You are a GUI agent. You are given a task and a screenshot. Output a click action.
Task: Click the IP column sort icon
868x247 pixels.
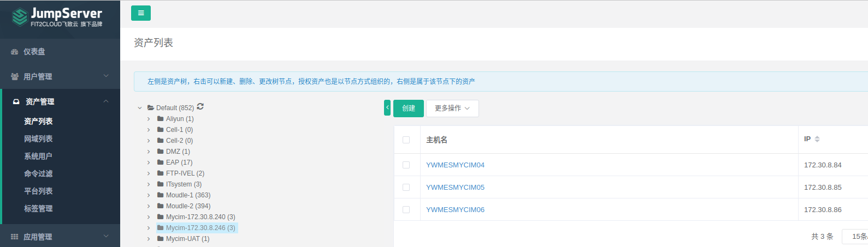tap(817, 140)
